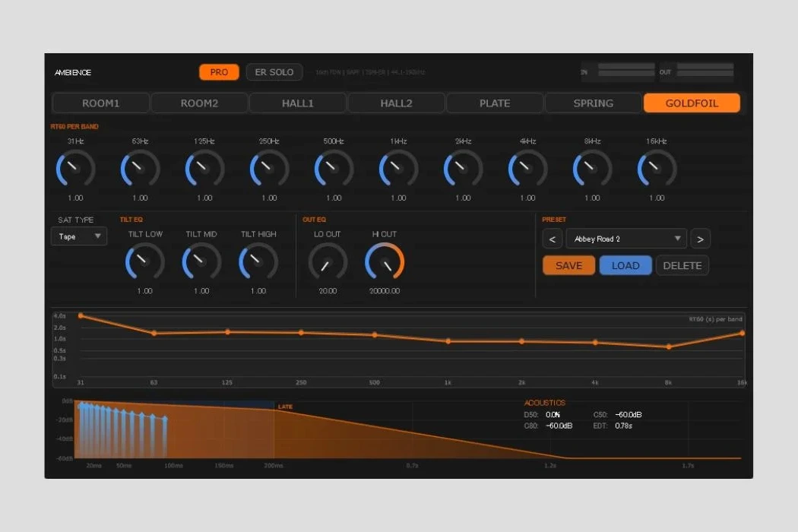Click the DELETE preset button
The height and width of the screenshot is (532, 798).
tap(682, 266)
